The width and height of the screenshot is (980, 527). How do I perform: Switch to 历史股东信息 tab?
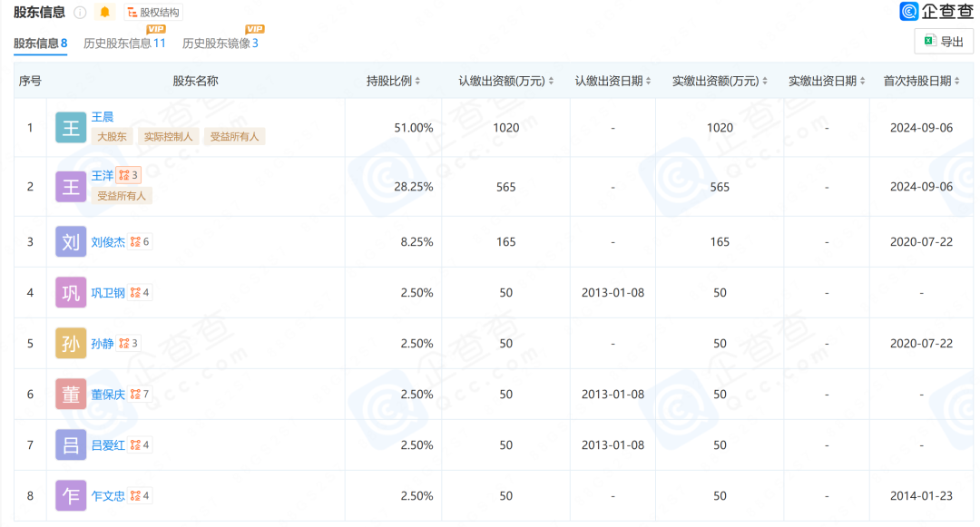124,44
